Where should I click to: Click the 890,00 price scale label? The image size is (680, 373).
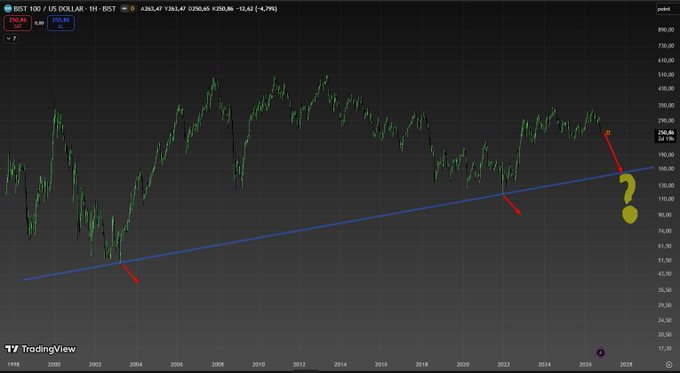tap(666, 29)
